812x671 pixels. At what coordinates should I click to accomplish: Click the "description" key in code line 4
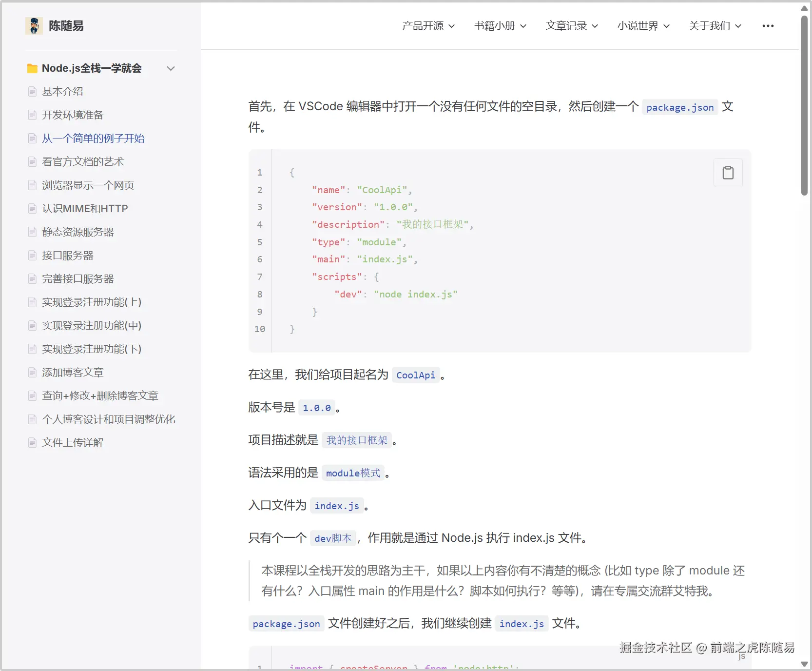coord(348,225)
